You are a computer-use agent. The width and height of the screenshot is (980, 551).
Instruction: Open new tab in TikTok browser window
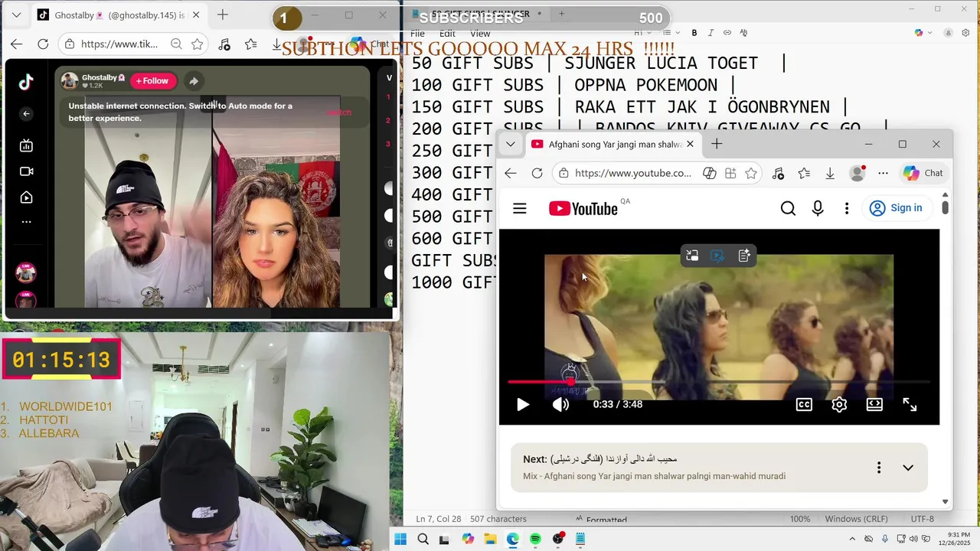(x=223, y=15)
